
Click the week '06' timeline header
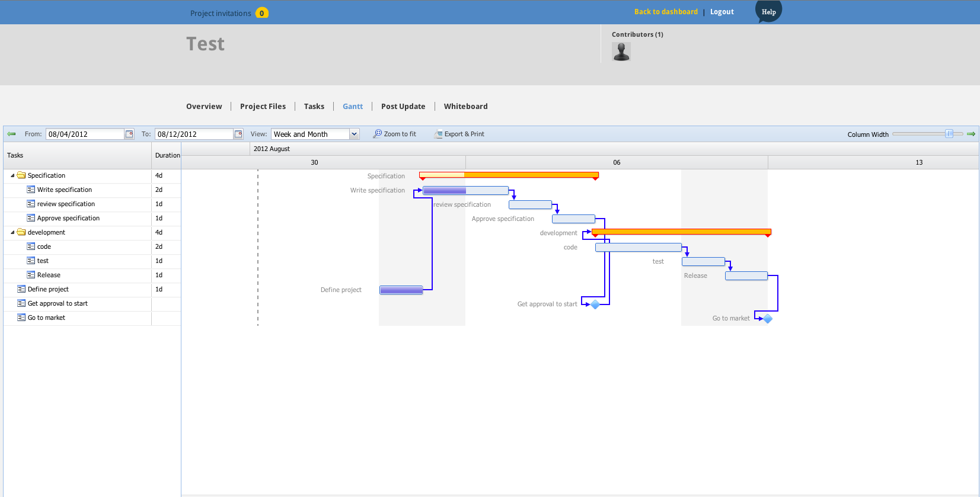[x=617, y=162]
